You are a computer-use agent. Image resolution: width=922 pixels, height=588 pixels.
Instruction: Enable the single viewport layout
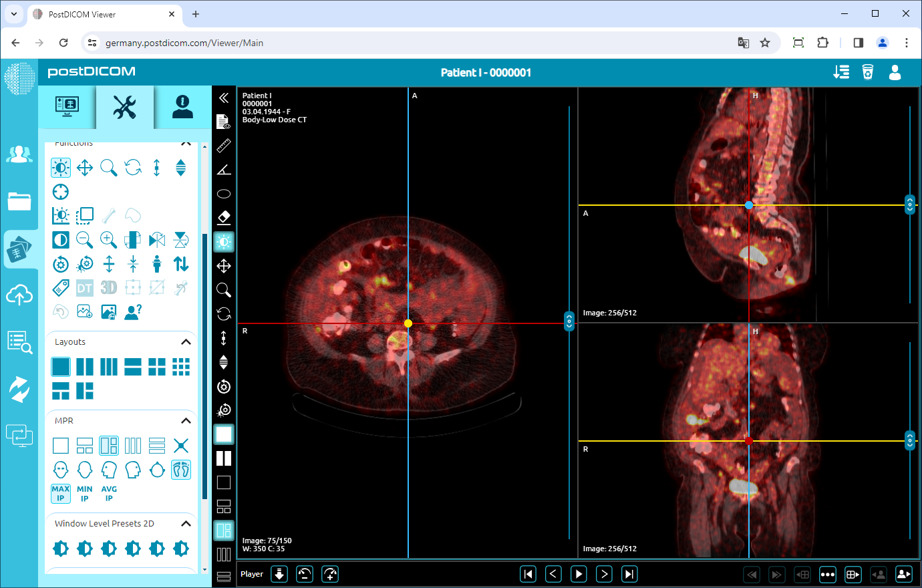tap(60, 366)
